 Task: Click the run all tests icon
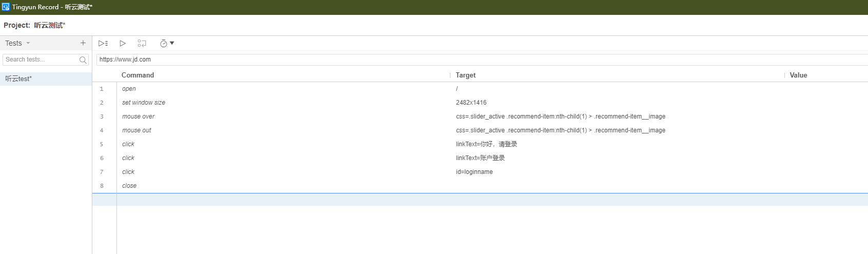[103, 44]
